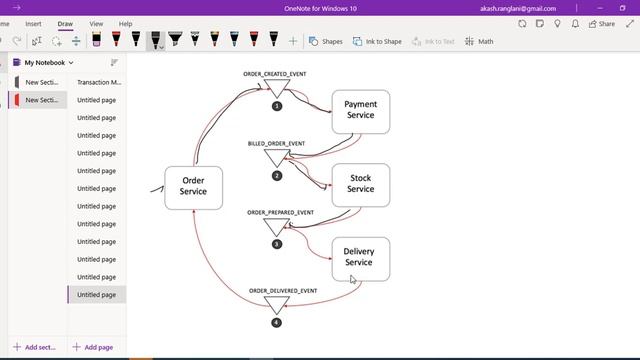The image size is (640, 360).
Task: Select the Text select or type tool
Action: click(x=37, y=41)
